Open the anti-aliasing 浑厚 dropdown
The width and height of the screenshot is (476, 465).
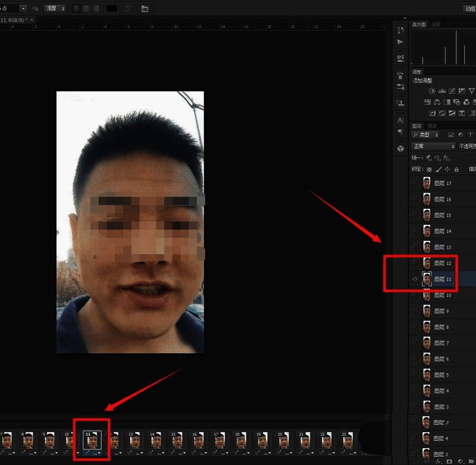pos(55,8)
